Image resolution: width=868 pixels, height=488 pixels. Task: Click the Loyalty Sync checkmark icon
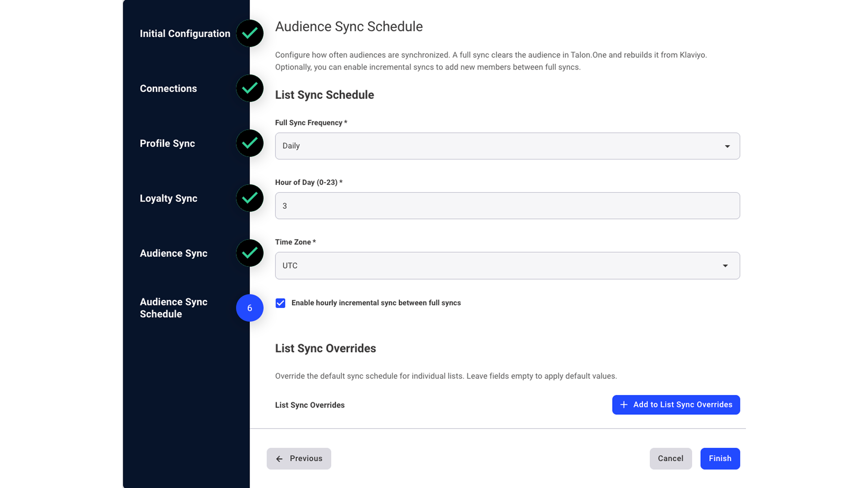[250, 198]
